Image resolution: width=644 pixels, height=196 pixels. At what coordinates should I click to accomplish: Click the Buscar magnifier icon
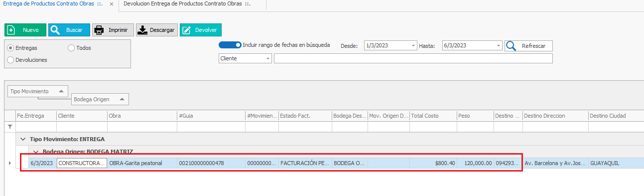click(x=55, y=30)
